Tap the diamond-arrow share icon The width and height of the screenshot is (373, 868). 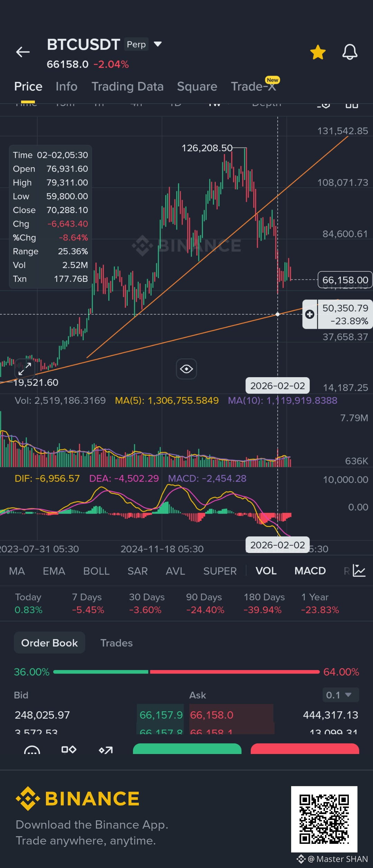[106, 750]
